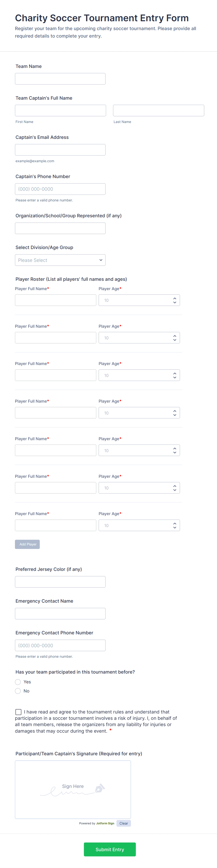Click the captain's Last Name field
The height and width of the screenshot is (868, 217).
[159, 111]
